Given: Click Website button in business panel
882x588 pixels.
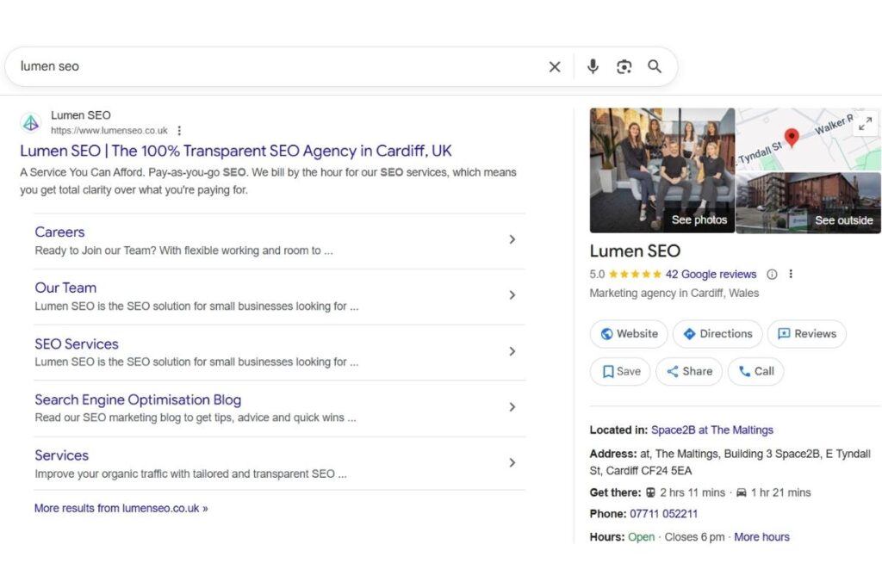Looking at the screenshot, I should point(629,334).
